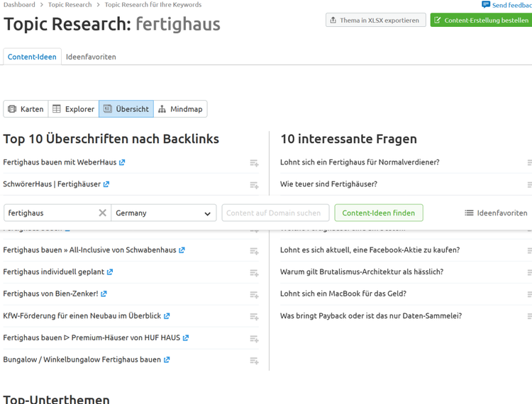Select question Was bringt Payback

(371, 316)
